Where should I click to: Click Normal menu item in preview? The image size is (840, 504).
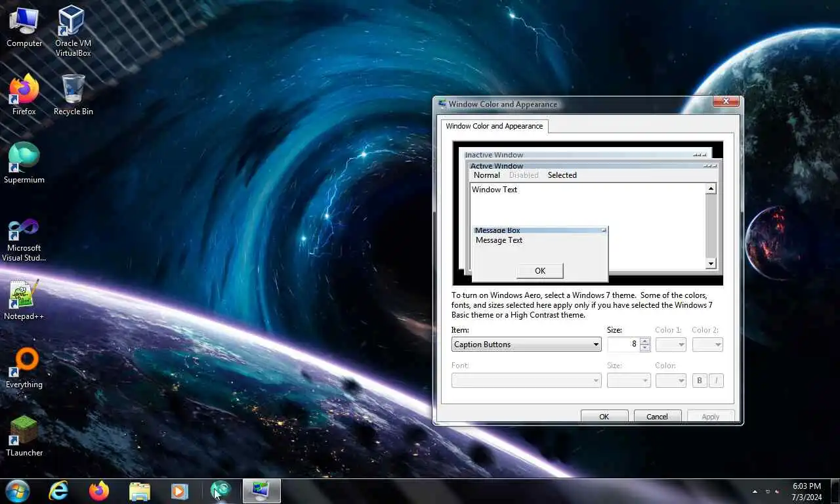[487, 175]
